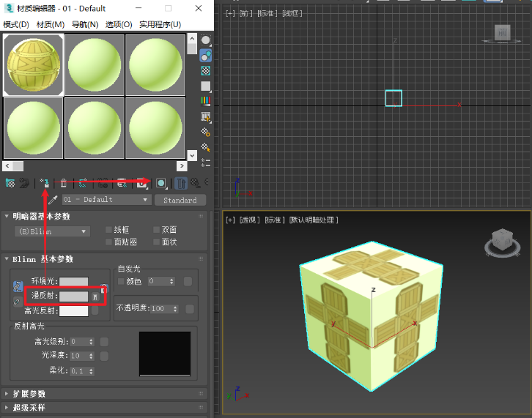Enable the 线框 (Wire) checkbox
The height and width of the screenshot is (418, 532).
coord(108,230)
